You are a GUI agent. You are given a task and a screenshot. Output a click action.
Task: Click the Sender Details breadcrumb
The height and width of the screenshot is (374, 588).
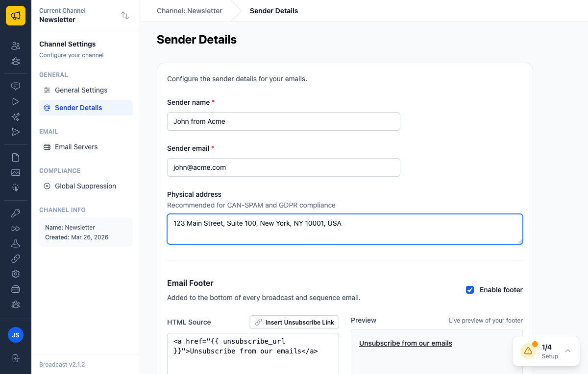coord(274,11)
